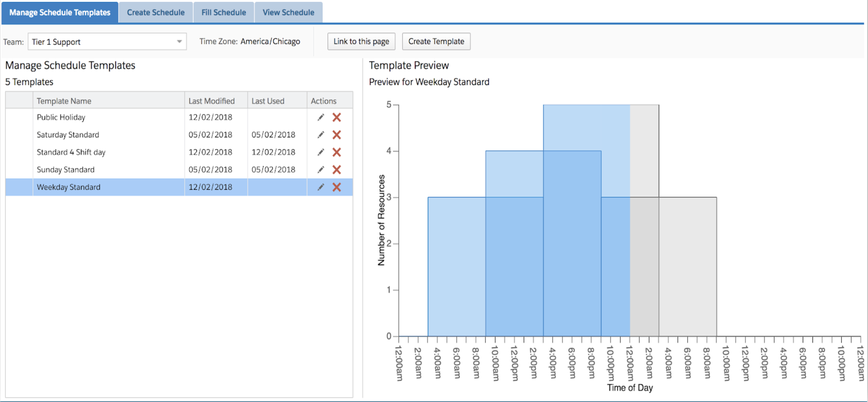Image resolution: width=868 pixels, height=402 pixels.
Task: Open the Team dropdown arrow
Action: click(x=179, y=42)
